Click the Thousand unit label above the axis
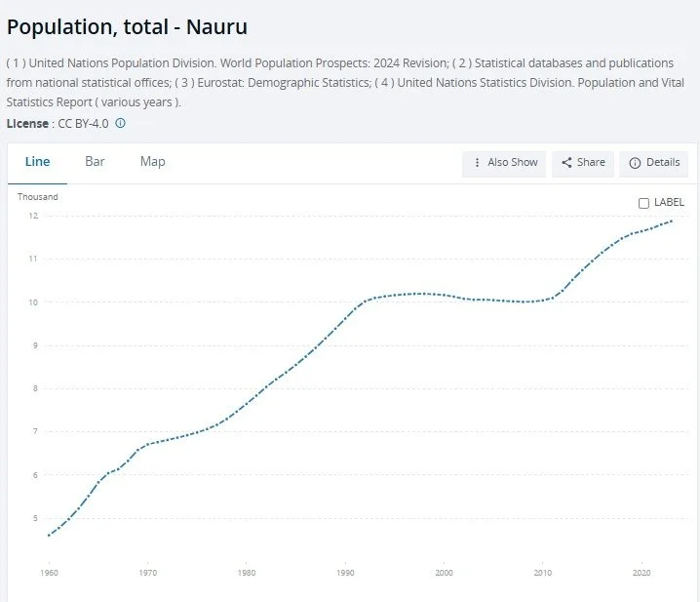This screenshot has width=700, height=602. click(x=38, y=197)
